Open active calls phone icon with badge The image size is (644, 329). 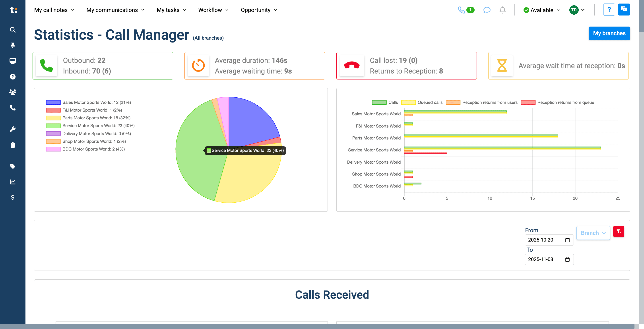pyautogui.click(x=466, y=10)
